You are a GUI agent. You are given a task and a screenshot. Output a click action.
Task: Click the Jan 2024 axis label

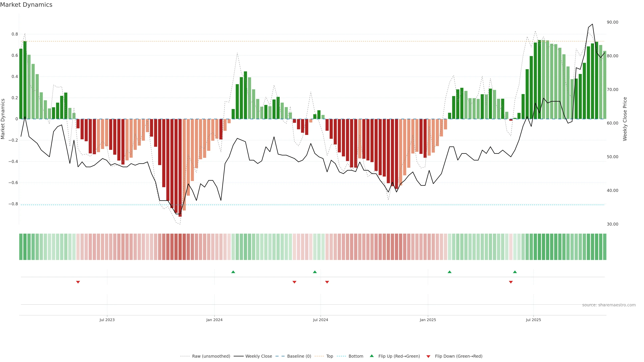click(214, 320)
